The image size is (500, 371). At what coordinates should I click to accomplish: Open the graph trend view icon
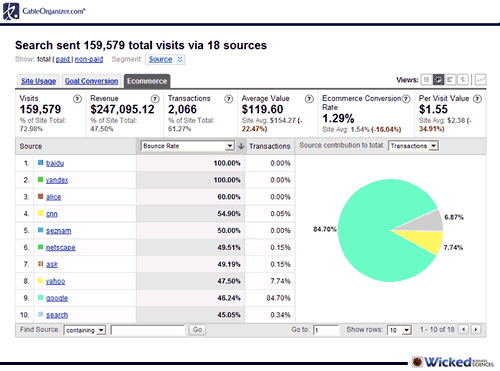click(480, 80)
